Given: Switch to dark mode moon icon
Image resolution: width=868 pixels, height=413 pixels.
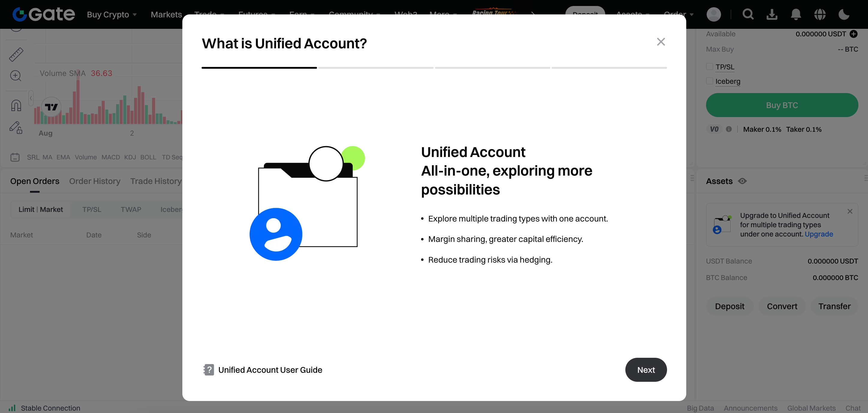Looking at the screenshot, I should click(x=843, y=14).
